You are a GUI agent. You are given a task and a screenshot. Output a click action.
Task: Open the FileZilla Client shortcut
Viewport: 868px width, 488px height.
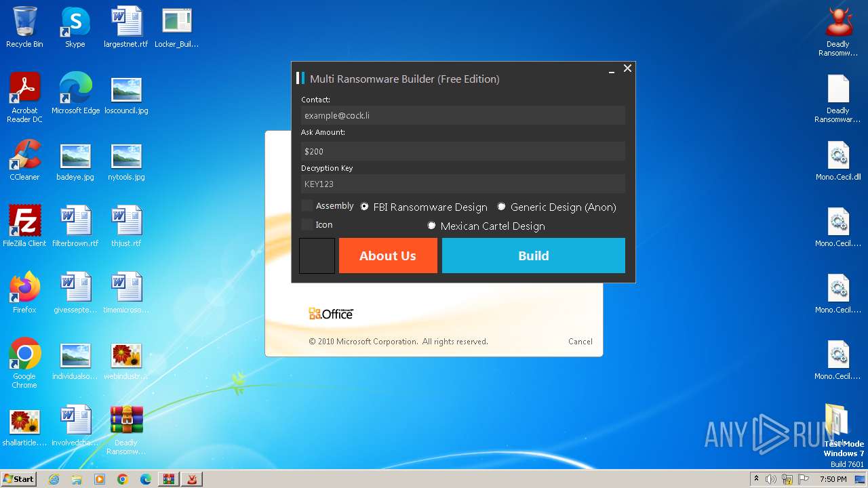pos(24,226)
